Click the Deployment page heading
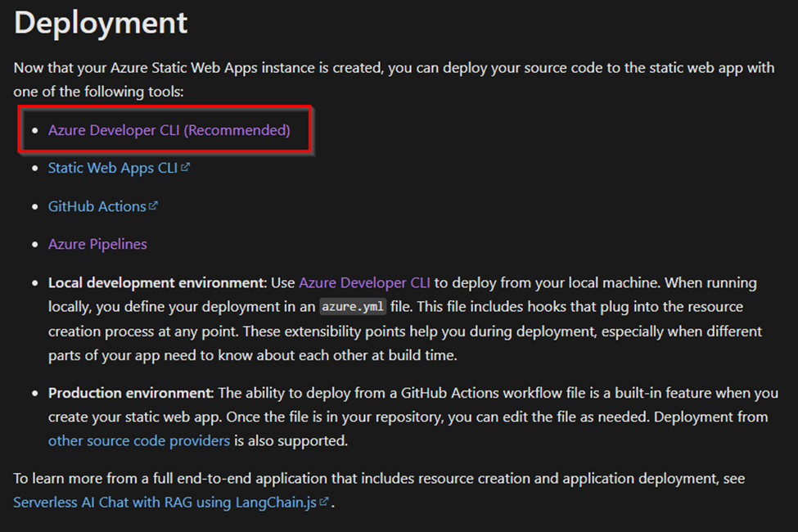 coord(100,23)
